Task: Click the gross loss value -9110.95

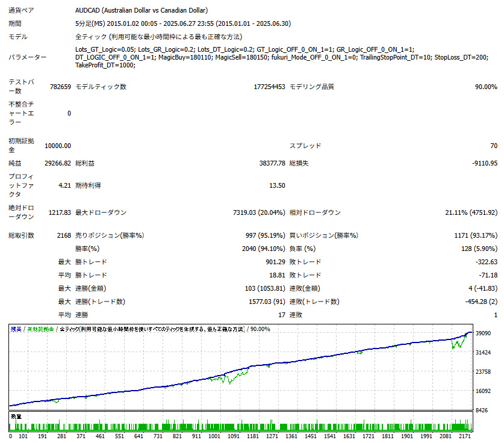Action: coord(484,163)
